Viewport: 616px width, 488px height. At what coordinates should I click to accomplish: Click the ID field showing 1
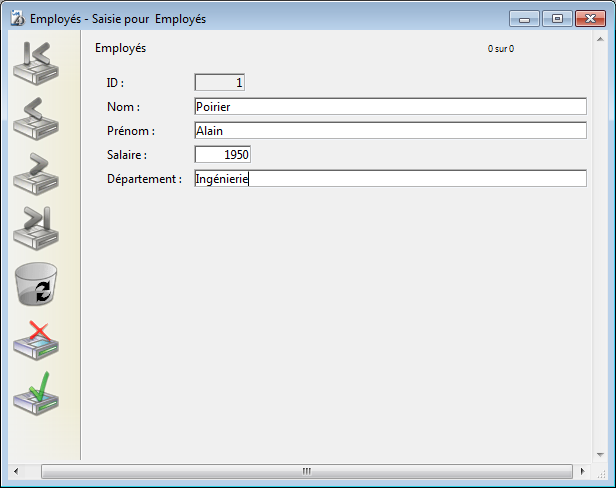[219, 83]
